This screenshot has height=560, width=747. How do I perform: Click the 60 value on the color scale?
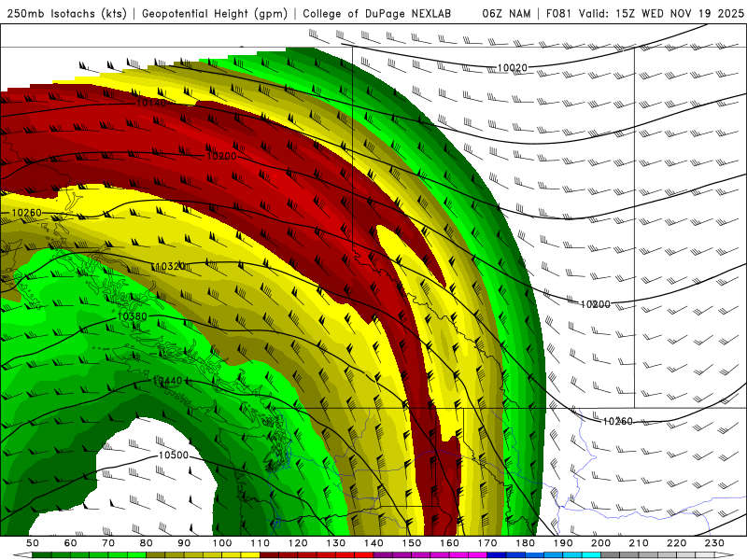(71, 543)
